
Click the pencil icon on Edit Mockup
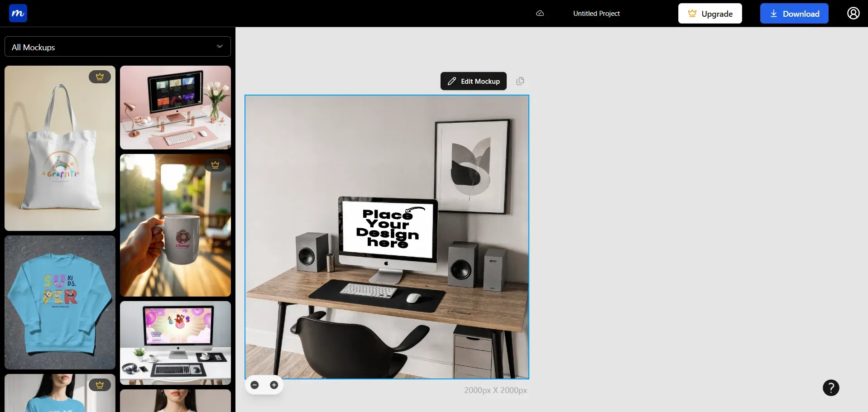coord(451,81)
